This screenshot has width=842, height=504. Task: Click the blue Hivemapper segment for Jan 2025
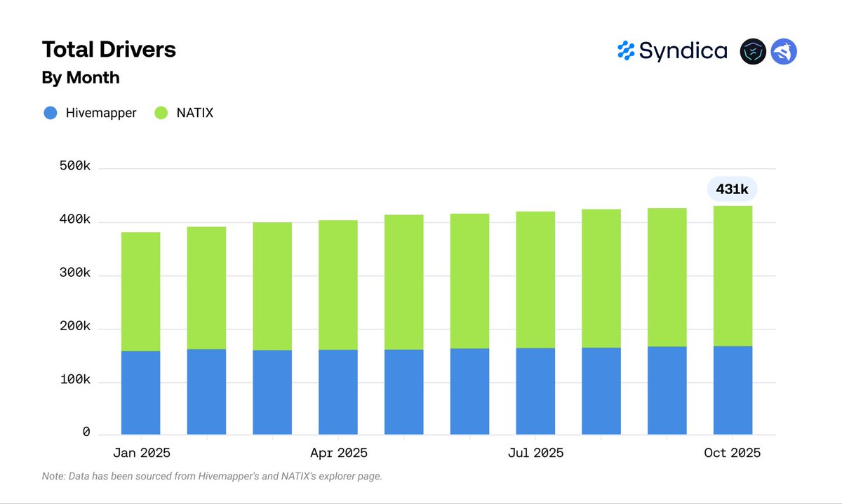(141, 393)
